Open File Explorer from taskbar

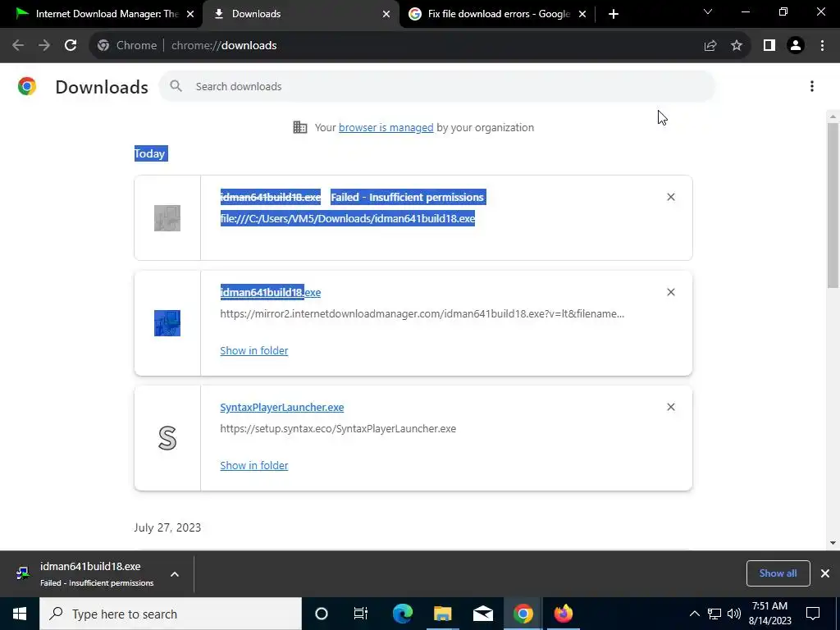(442, 614)
